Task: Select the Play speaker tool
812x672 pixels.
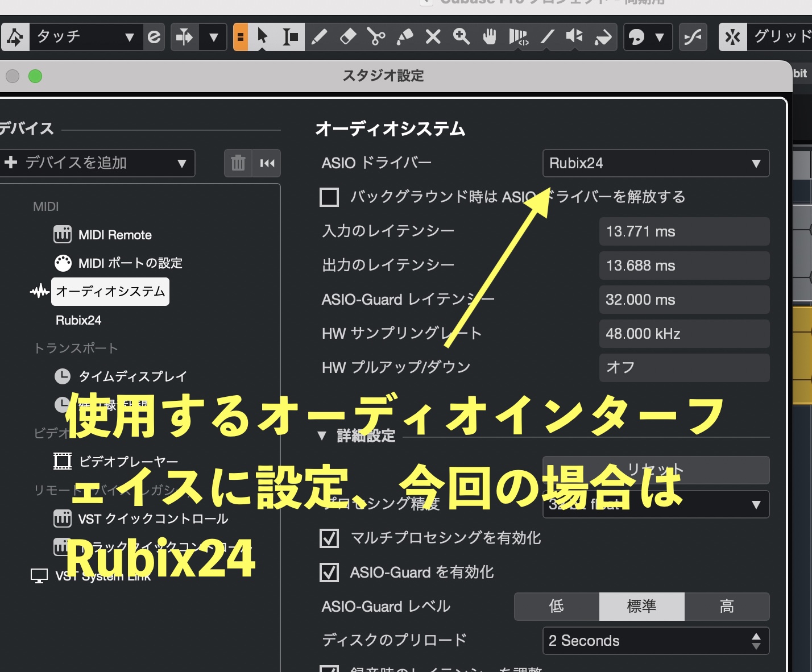Action: tap(574, 37)
